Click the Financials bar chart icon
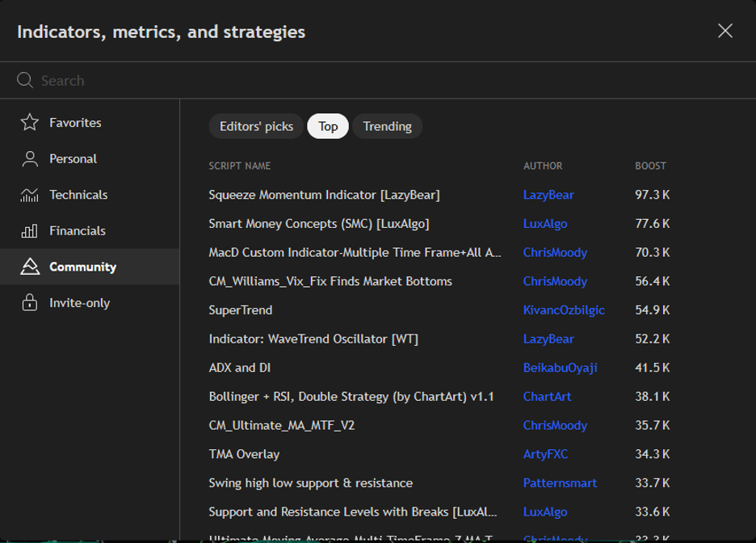Image resolution: width=756 pixels, height=543 pixels. (x=30, y=231)
